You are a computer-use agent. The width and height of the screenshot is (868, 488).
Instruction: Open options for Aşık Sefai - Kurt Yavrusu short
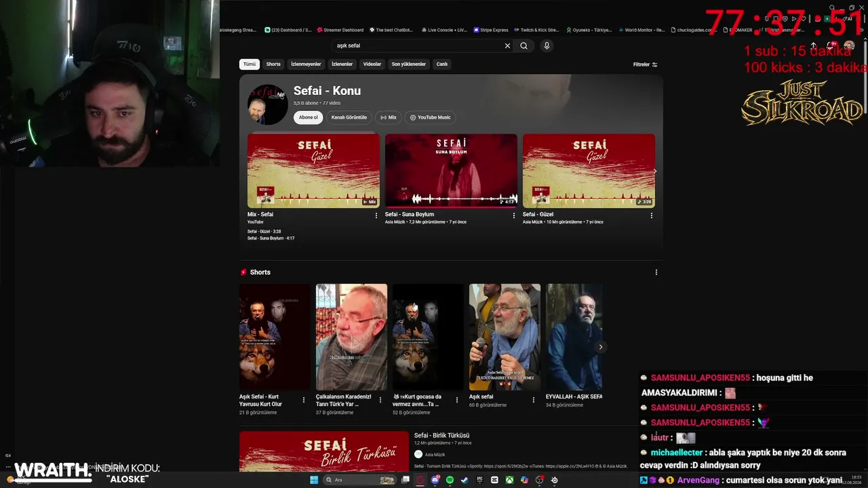pos(304,400)
